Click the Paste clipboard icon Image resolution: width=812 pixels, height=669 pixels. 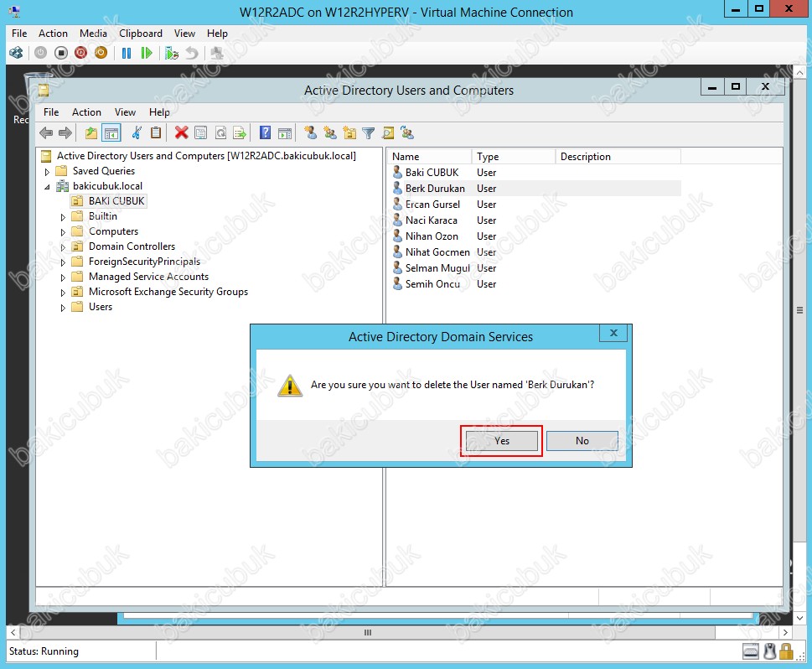[x=155, y=133]
